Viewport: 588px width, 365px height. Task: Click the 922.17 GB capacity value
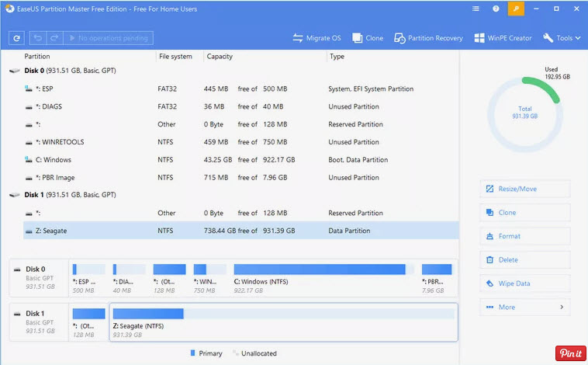tap(279, 160)
